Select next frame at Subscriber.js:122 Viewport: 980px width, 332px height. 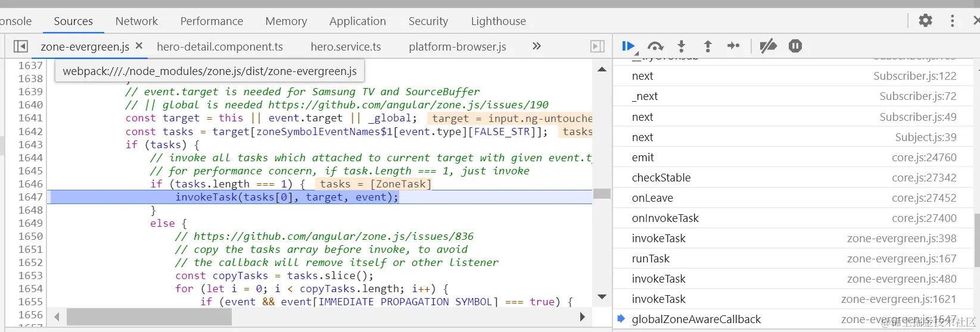(793, 76)
